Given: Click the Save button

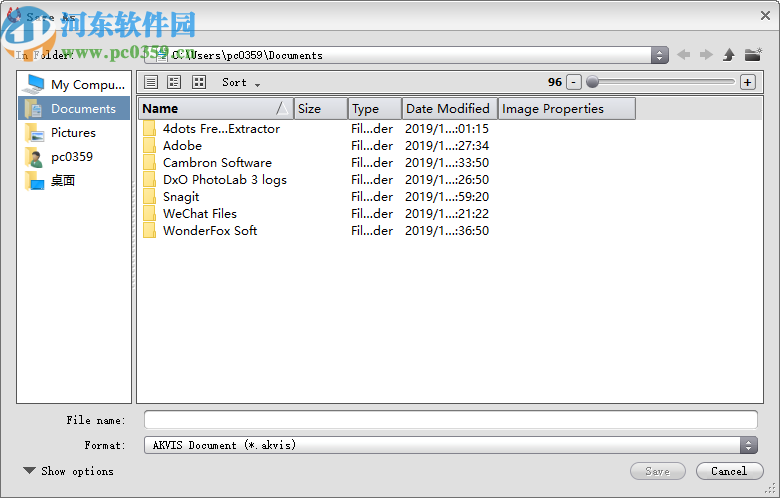Looking at the screenshot, I should pos(658,471).
